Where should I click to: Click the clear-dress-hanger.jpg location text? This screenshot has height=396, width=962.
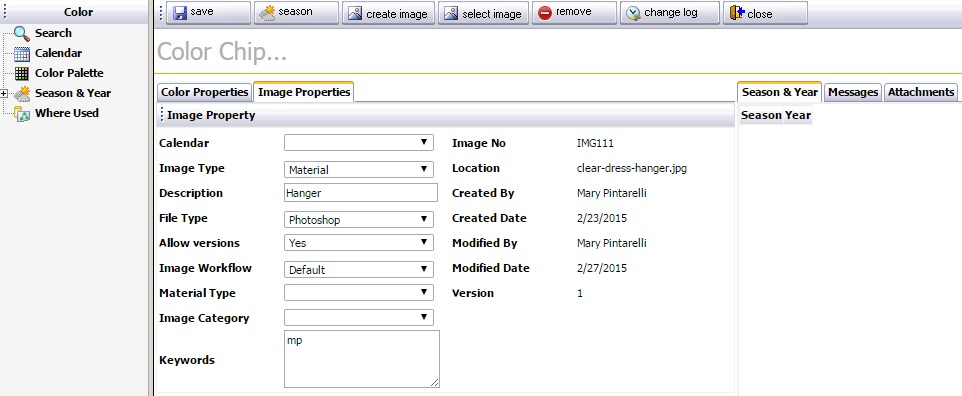(x=632, y=168)
